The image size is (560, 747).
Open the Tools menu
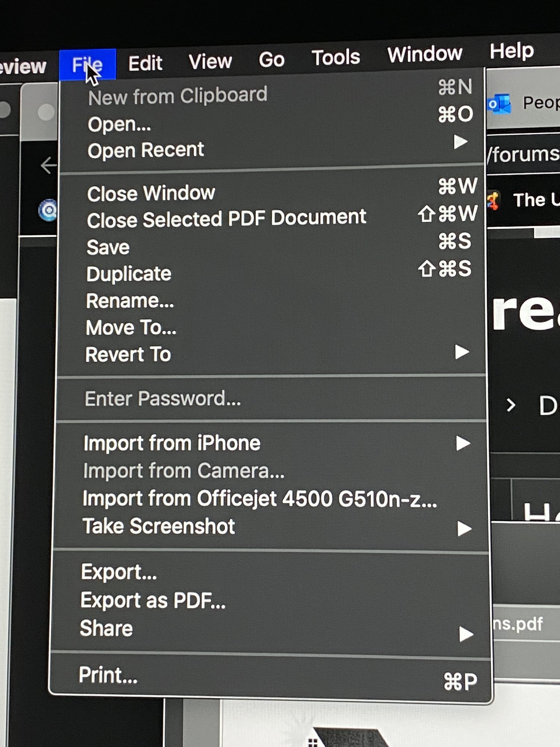(x=336, y=57)
